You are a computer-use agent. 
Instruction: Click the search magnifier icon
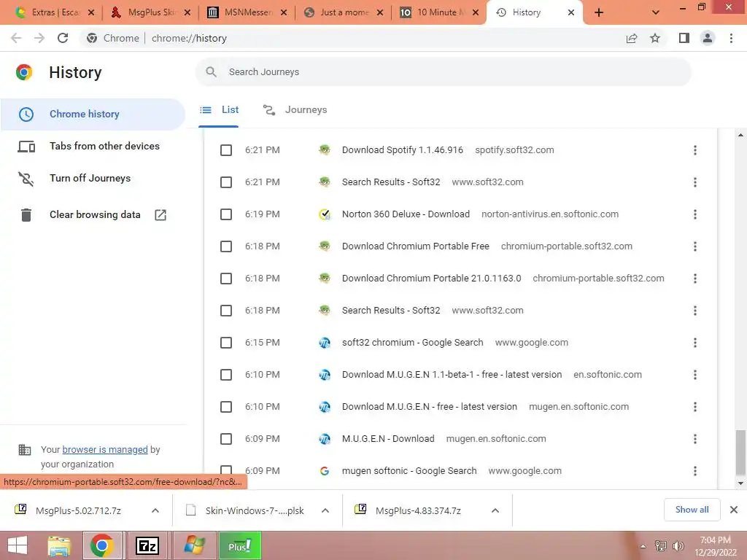(211, 72)
